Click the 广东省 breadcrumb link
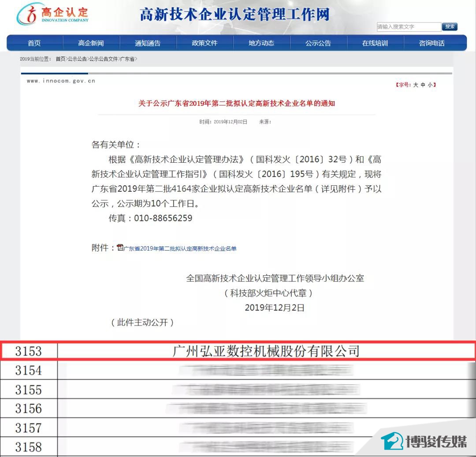 click(127, 59)
